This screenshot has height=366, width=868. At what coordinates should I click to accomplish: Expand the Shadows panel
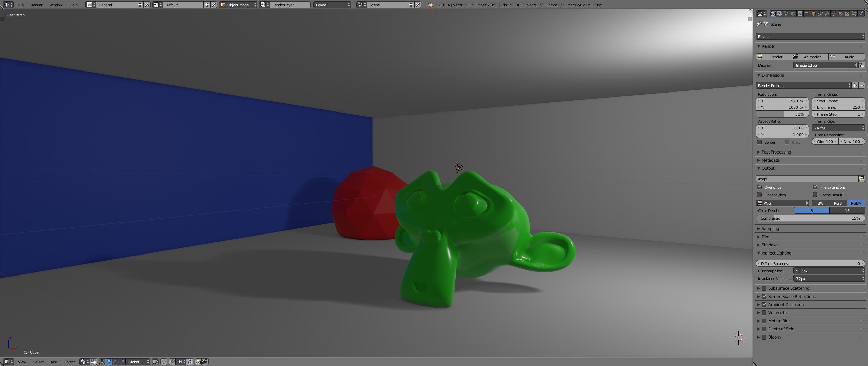(x=770, y=245)
